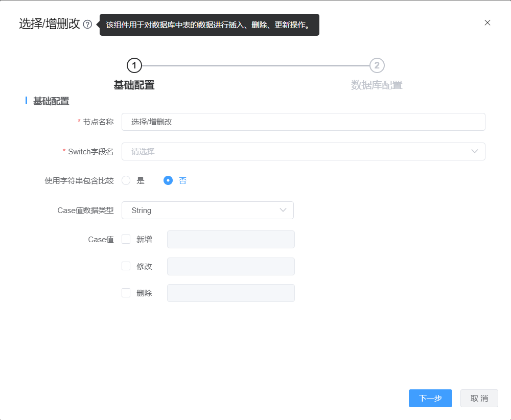Viewport: 511px width, 420px height.
Task: Go to 数据库配置 step label
Action: (377, 85)
